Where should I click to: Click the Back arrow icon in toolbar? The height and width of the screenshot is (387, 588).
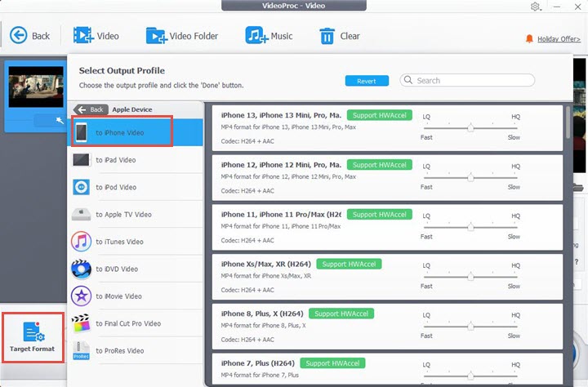18,36
